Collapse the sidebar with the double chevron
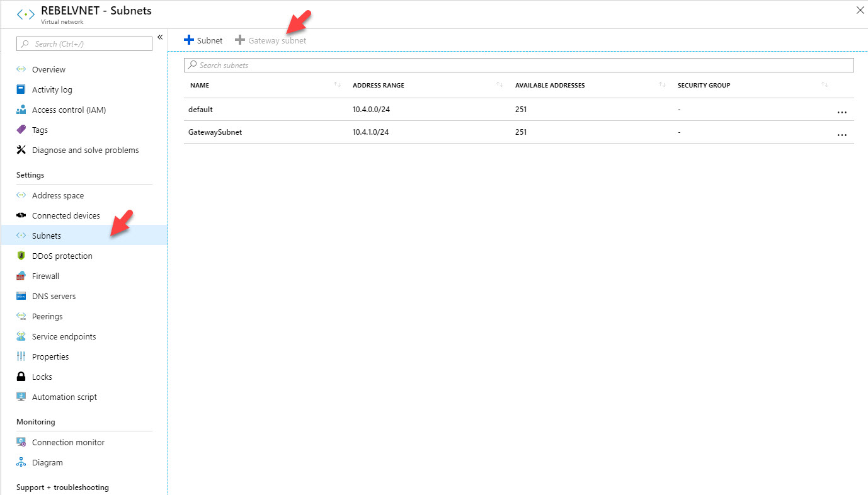 point(160,37)
